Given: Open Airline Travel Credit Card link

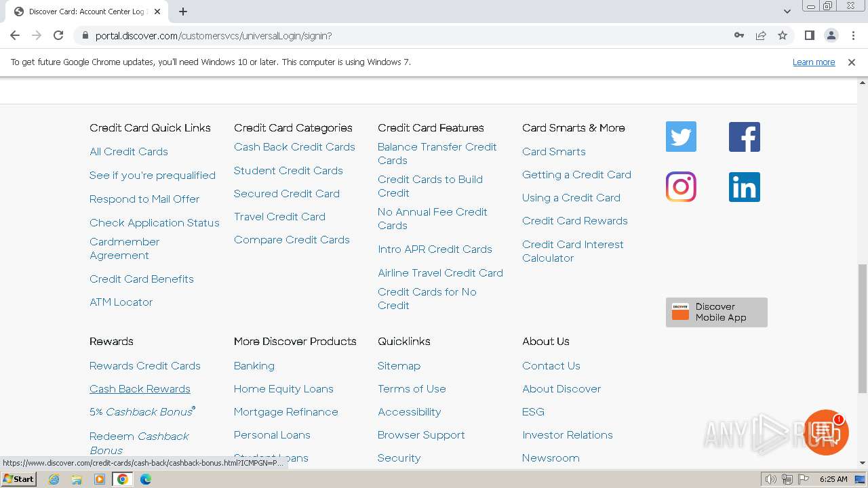Looking at the screenshot, I should [440, 273].
